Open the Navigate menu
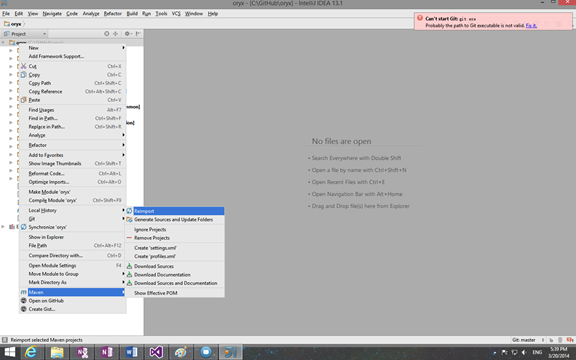This screenshot has width=576, height=360. pyautogui.click(x=52, y=14)
